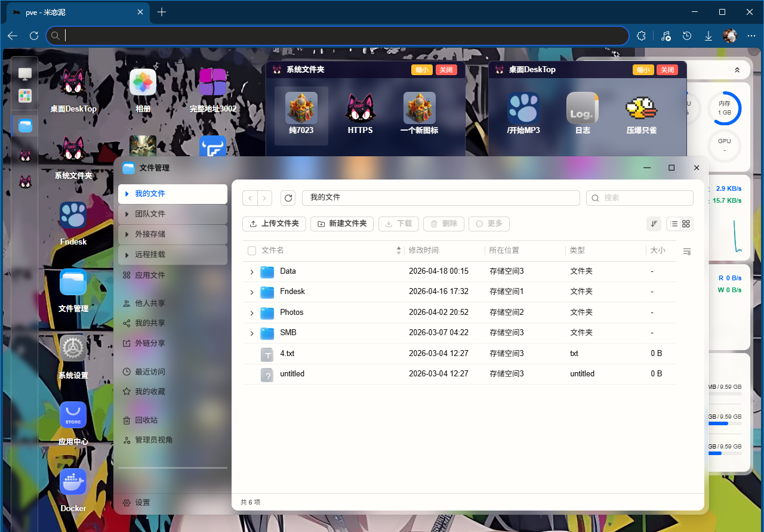Click the refresh icon in the file manager

[288, 197]
